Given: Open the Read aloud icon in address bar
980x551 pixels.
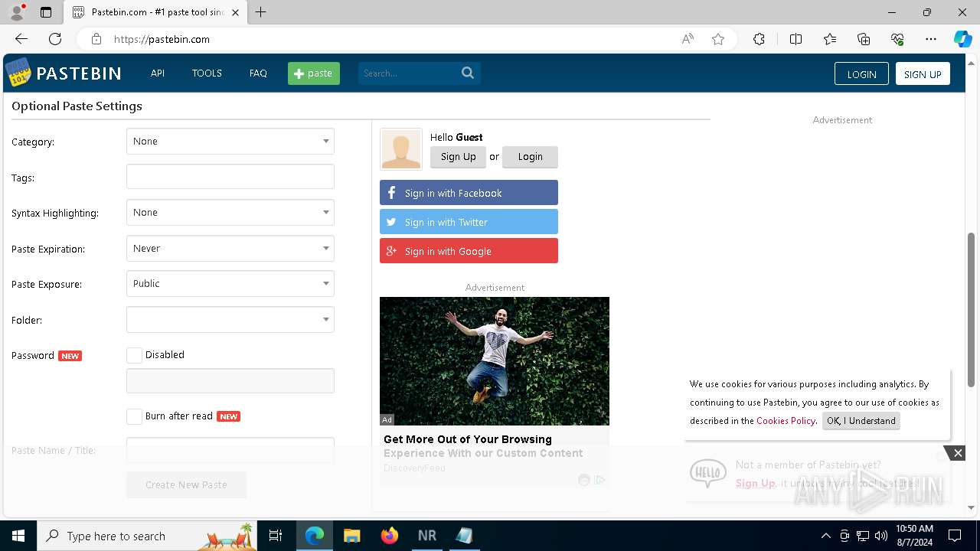Looking at the screenshot, I should (x=688, y=39).
